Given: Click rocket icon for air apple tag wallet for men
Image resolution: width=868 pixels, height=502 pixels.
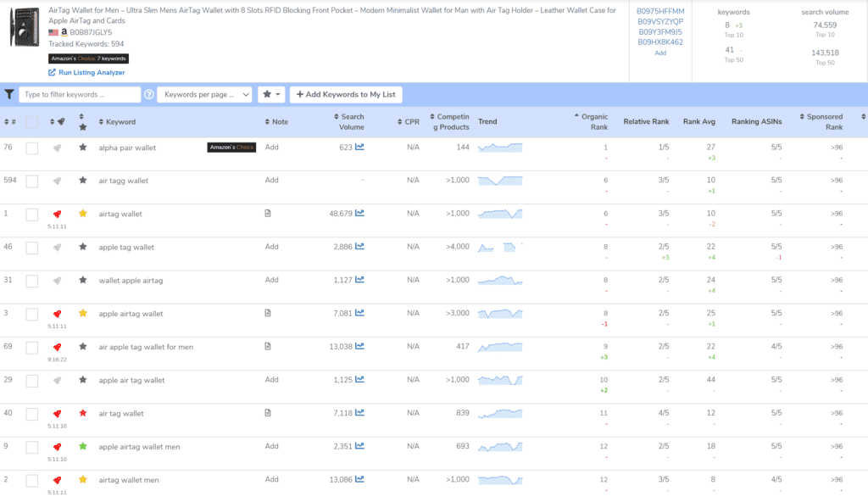Looking at the screenshot, I should [x=57, y=347].
